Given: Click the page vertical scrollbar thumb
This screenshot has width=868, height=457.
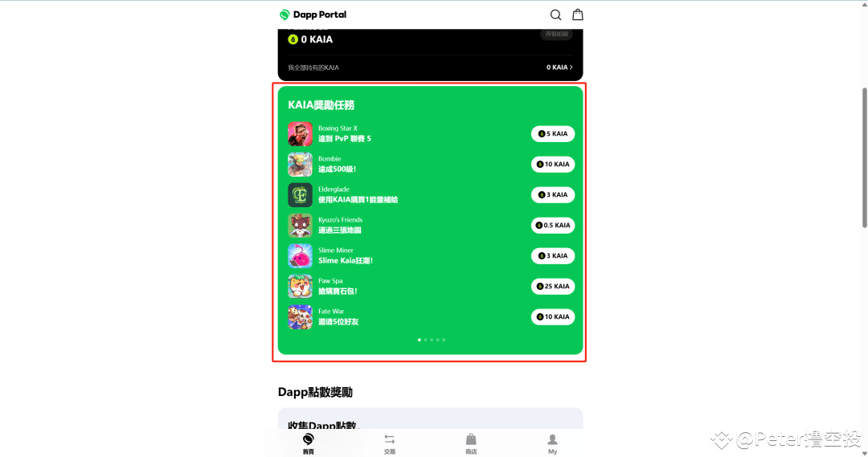Looking at the screenshot, I should tap(864, 157).
